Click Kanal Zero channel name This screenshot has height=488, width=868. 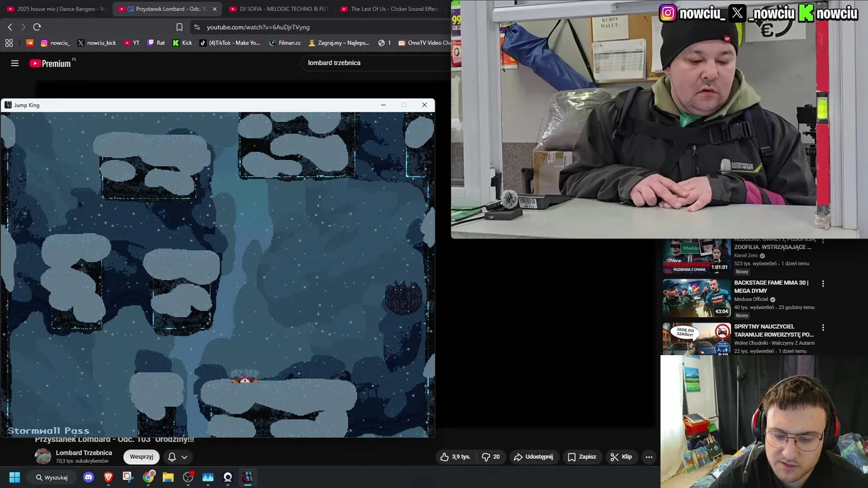click(x=746, y=256)
